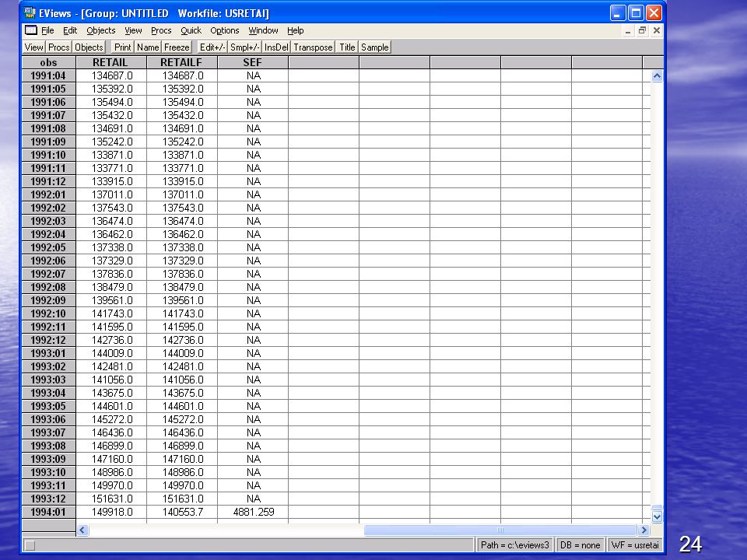Minimize the inner group window
This screenshot has width=747, height=560.
point(628,31)
